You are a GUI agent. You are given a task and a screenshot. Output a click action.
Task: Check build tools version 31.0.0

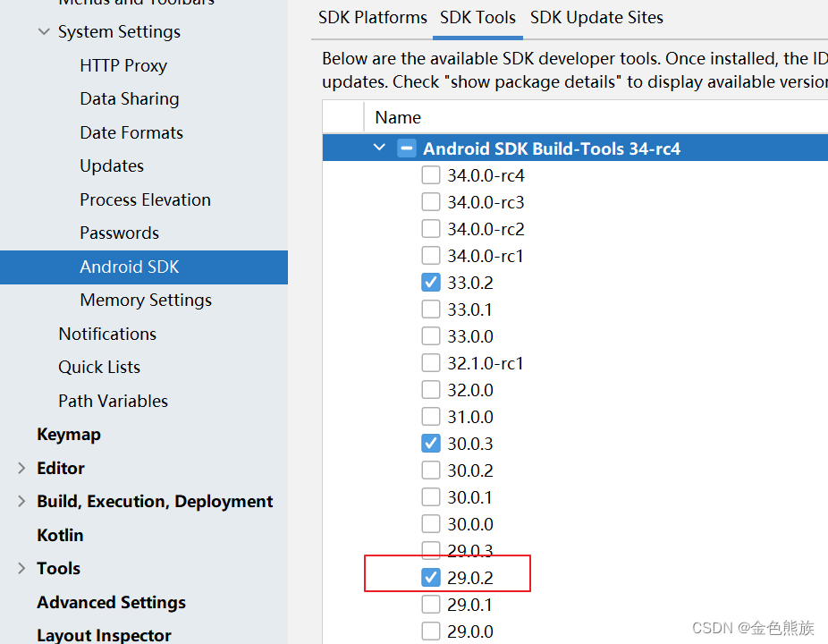click(431, 417)
